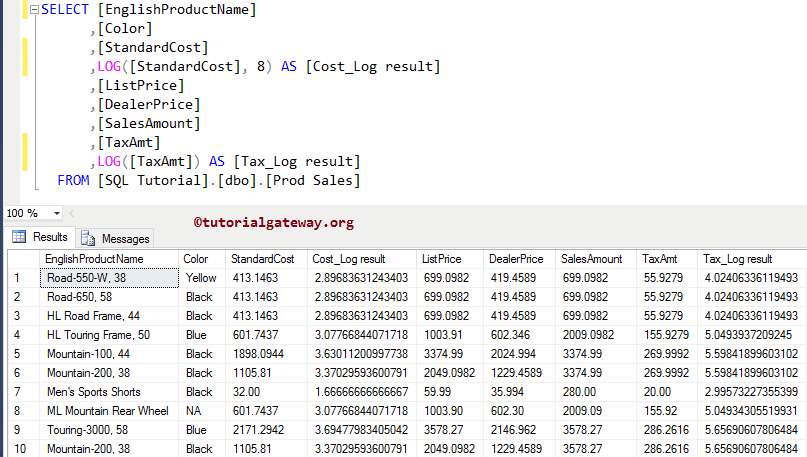Screen dimensions: 807x457
Task: Click the [Cost_Log result] alias in query
Action: (373, 67)
